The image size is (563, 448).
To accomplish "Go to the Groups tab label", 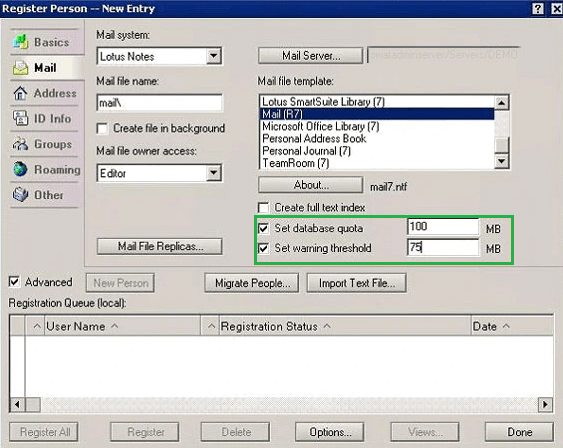I will click(x=53, y=144).
